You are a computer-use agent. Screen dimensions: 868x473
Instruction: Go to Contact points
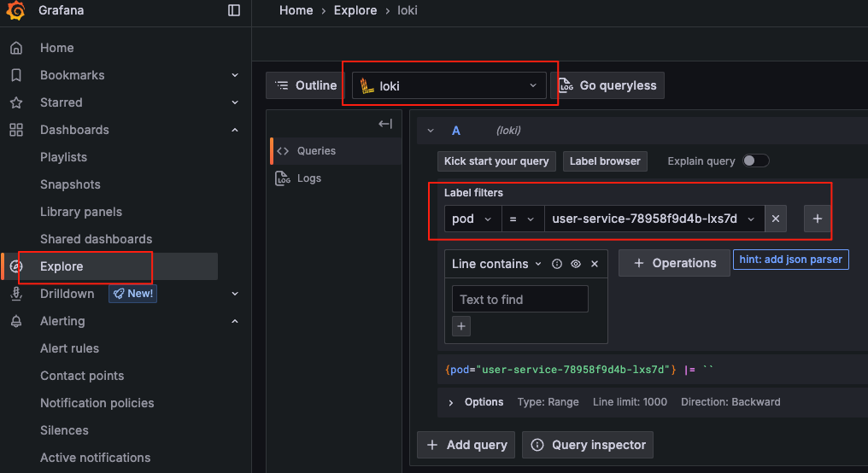[x=82, y=376]
